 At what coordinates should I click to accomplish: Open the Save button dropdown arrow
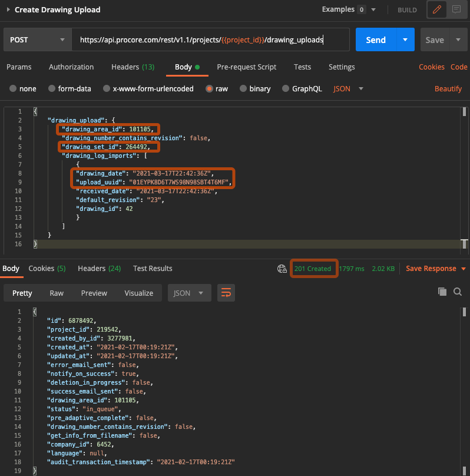pyautogui.click(x=458, y=40)
